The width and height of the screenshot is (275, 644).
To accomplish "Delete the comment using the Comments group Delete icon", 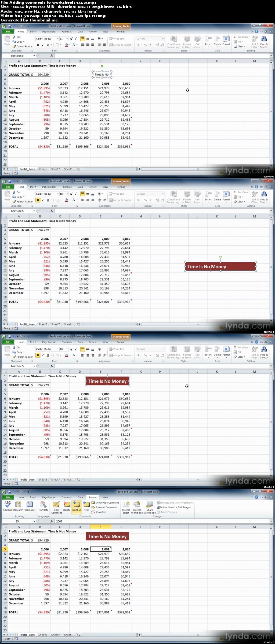I will (x=67, y=507).
